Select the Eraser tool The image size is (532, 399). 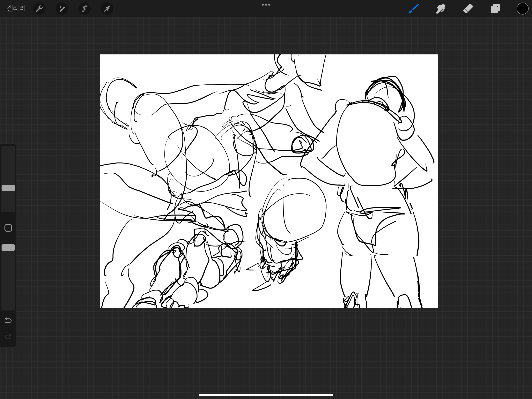click(x=468, y=9)
